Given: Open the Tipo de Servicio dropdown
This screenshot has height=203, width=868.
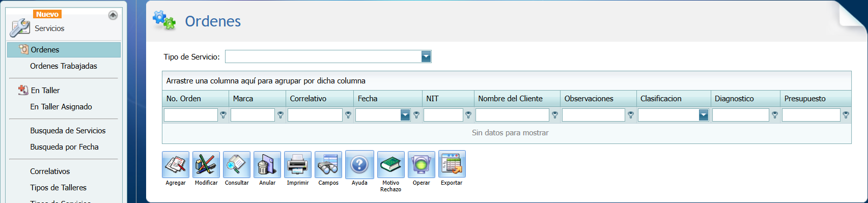Looking at the screenshot, I should [x=426, y=56].
